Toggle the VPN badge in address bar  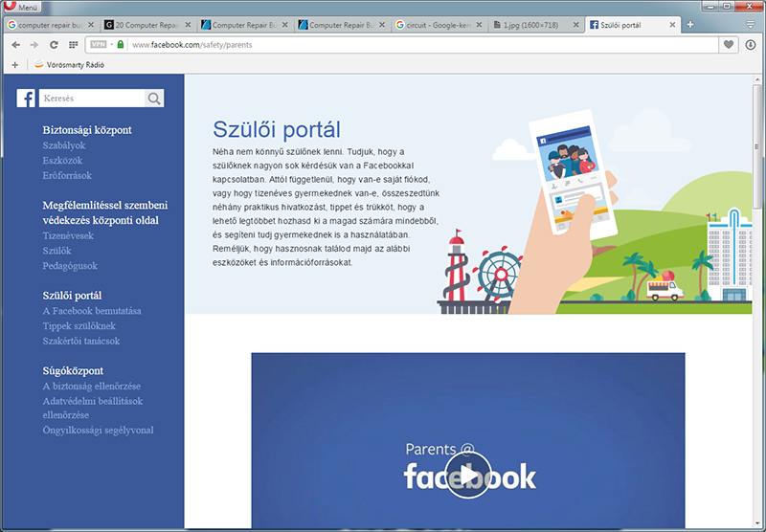(x=99, y=44)
